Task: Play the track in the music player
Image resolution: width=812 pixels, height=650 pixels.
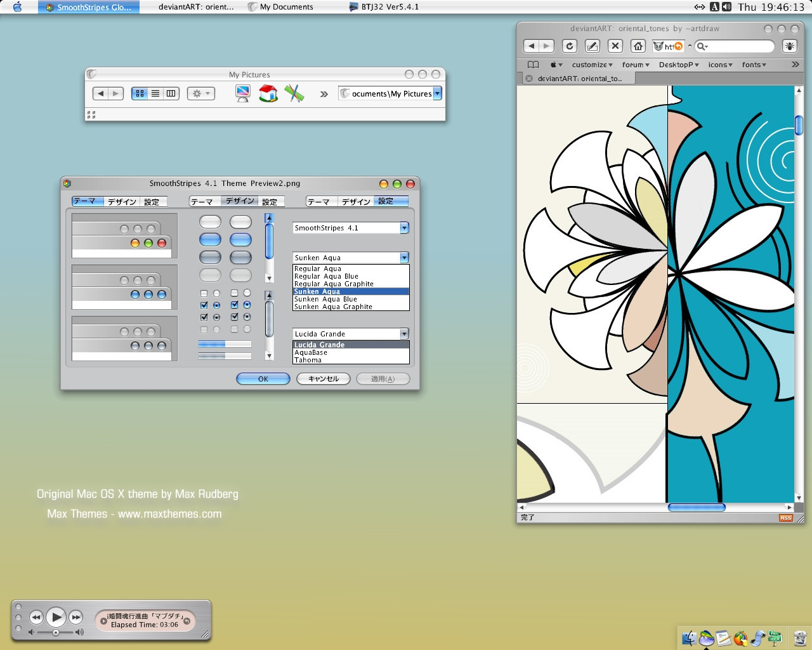Action: pos(56,616)
